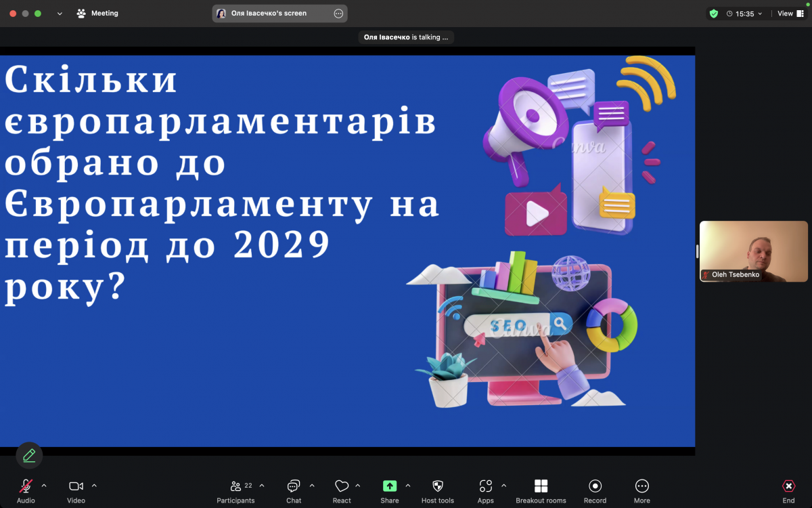Open Breakout rooms
812x508 pixels.
tap(541, 486)
